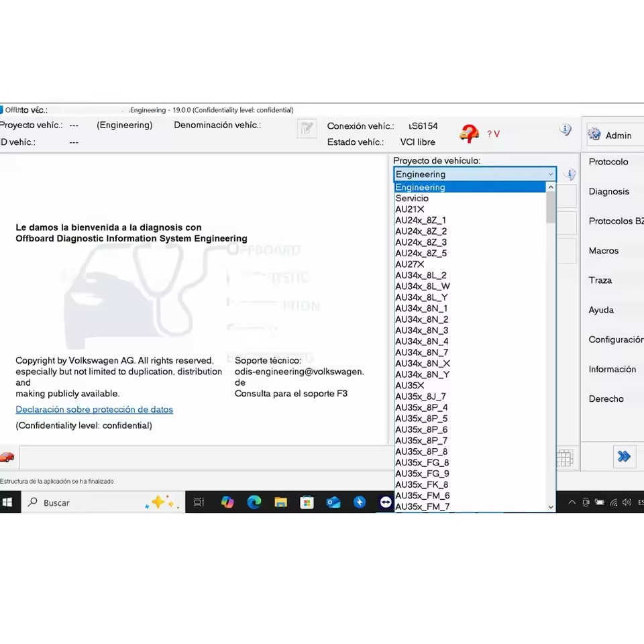The image size is (644, 644).
Task: Click the volume icon in the system tray
Action: tap(627, 502)
